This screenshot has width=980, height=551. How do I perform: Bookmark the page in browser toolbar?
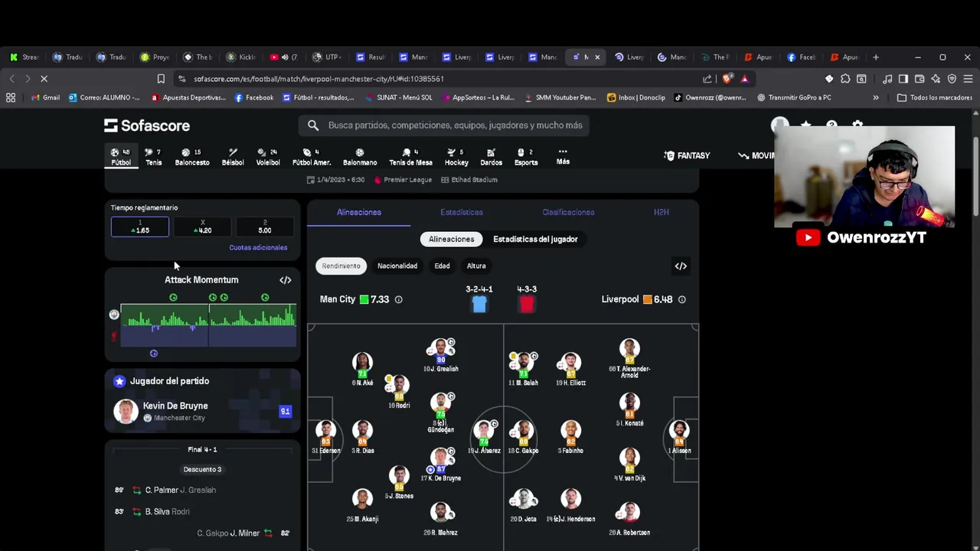[161, 79]
